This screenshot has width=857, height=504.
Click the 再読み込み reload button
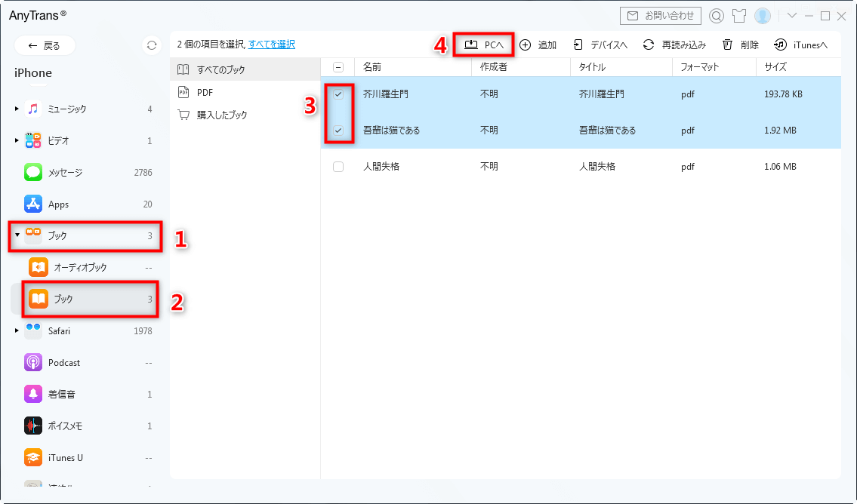point(674,45)
